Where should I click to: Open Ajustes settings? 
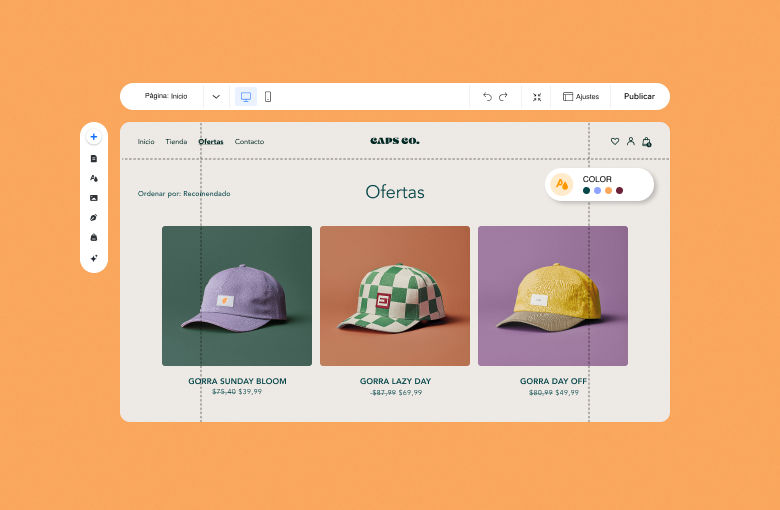click(581, 97)
